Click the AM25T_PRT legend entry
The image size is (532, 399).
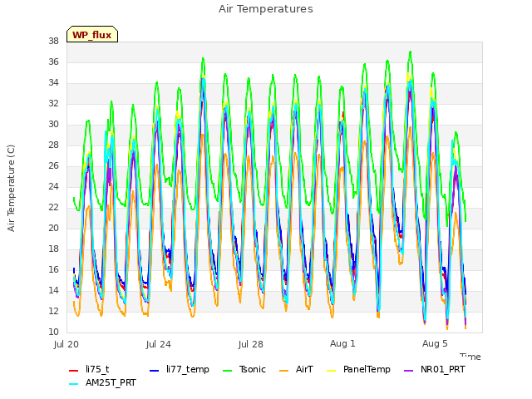point(102,383)
